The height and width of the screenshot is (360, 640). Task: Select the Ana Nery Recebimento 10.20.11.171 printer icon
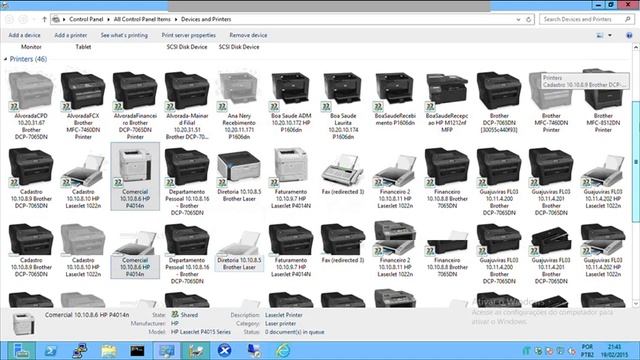tap(239, 91)
